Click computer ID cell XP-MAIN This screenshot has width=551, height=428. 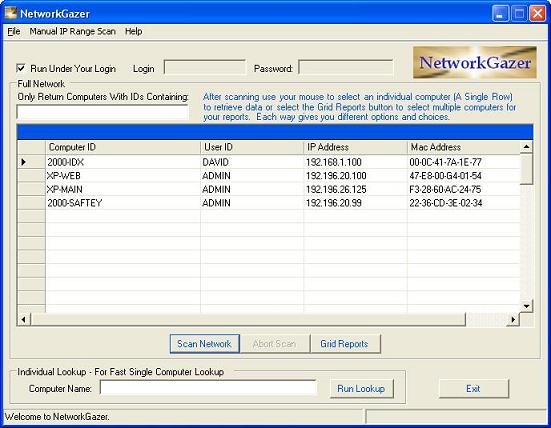(123, 189)
